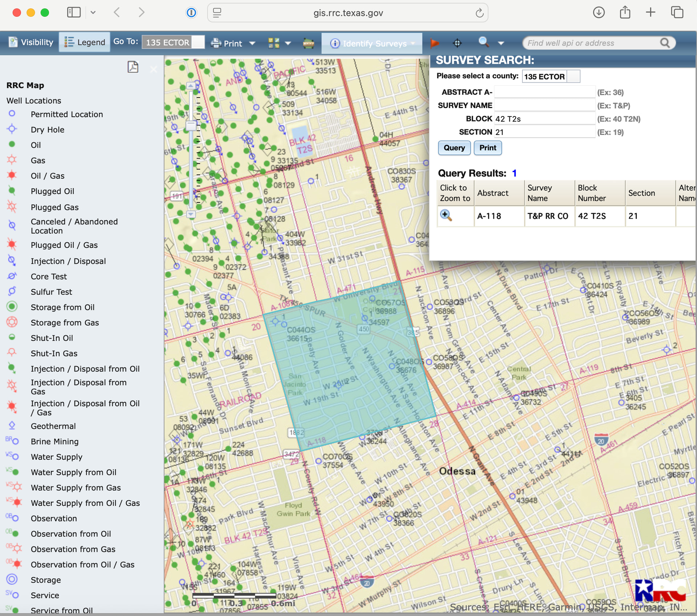Zoom to survey A-118 result icon
Screen dimensions: 697x616
point(446,215)
